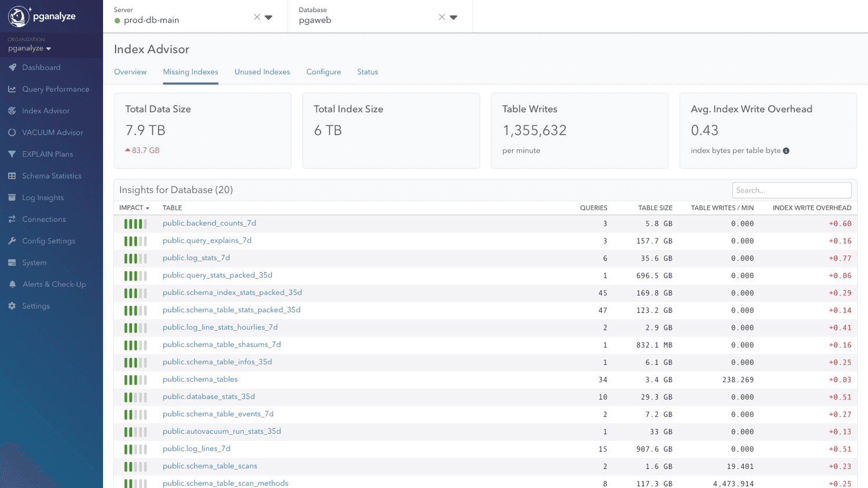Switch to the Unused Indexes tab

click(262, 72)
